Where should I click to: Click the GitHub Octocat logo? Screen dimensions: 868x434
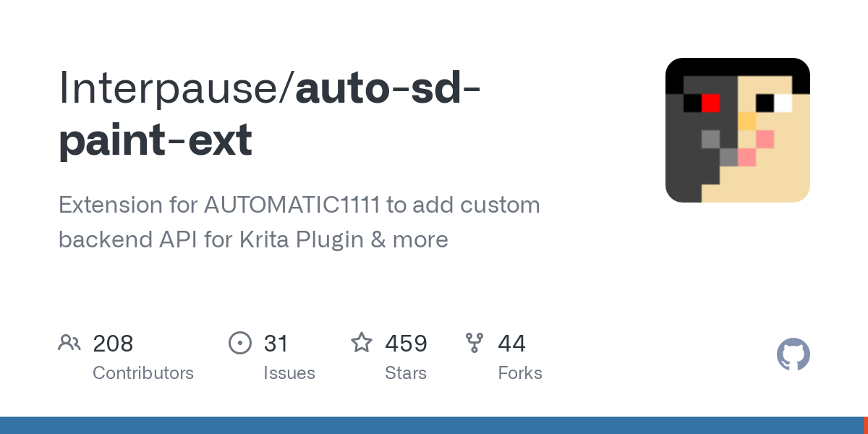[x=793, y=354]
